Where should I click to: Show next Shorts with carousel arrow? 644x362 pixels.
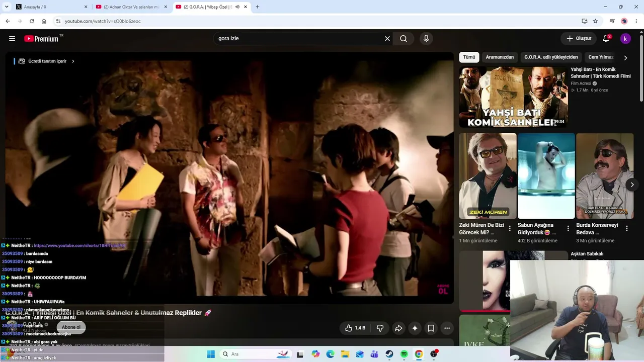tap(632, 185)
